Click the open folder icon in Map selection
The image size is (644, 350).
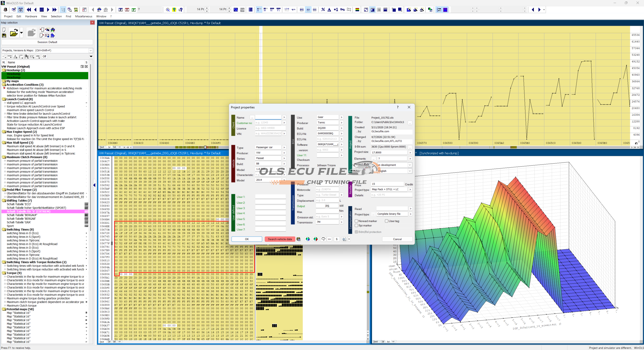click(x=14, y=33)
